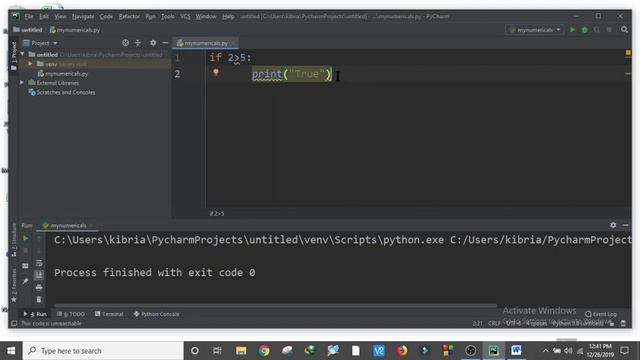
Task: Click the yellow intention lightbulb on line 2
Action: pyautogui.click(x=216, y=72)
